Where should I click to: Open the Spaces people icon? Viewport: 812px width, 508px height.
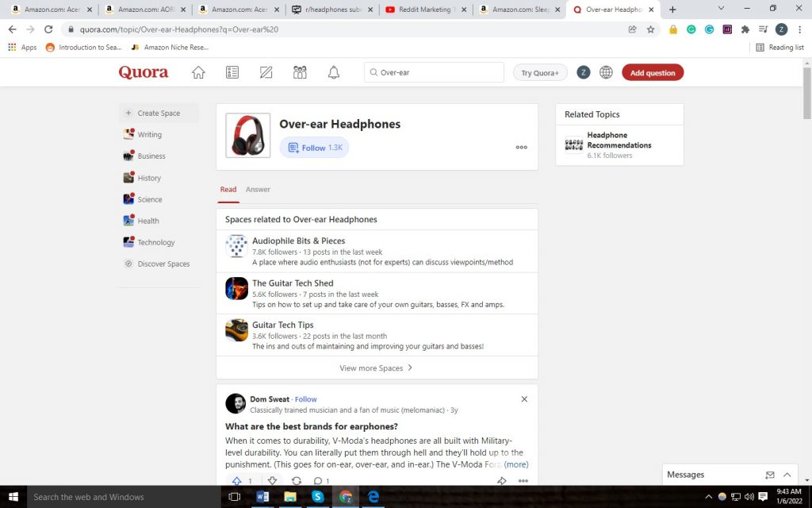(300, 72)
